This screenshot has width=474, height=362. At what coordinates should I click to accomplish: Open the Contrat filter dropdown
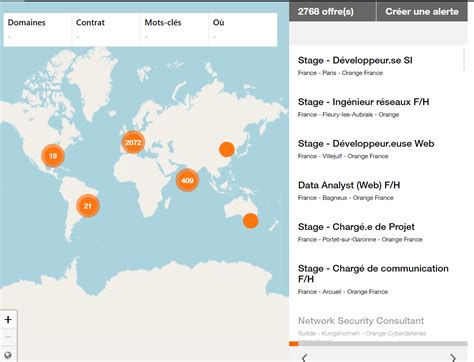pyautogui.click(x=106, y=29)
